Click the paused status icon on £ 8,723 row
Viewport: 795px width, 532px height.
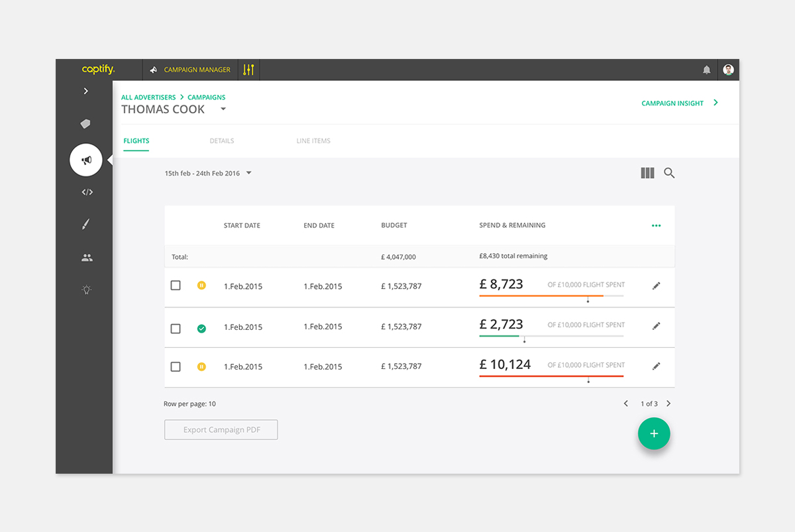[x=201, y=286]
